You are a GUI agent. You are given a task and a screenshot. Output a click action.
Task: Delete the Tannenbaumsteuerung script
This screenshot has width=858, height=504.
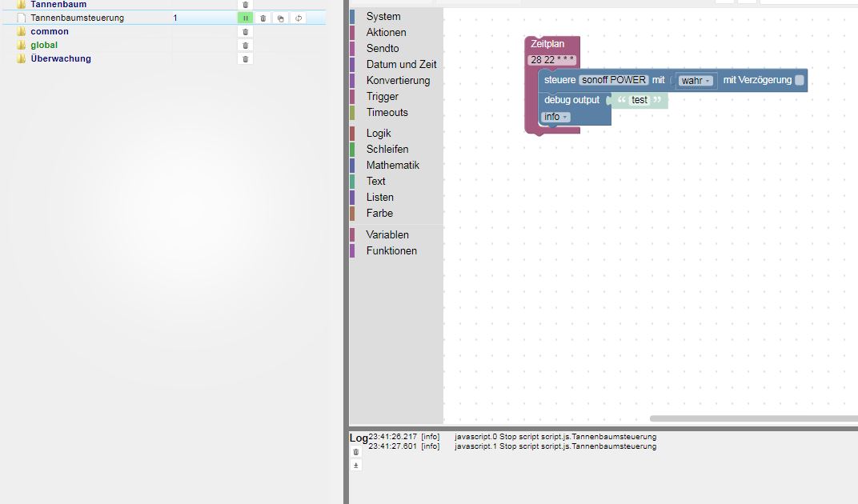(x=263, y=18)
